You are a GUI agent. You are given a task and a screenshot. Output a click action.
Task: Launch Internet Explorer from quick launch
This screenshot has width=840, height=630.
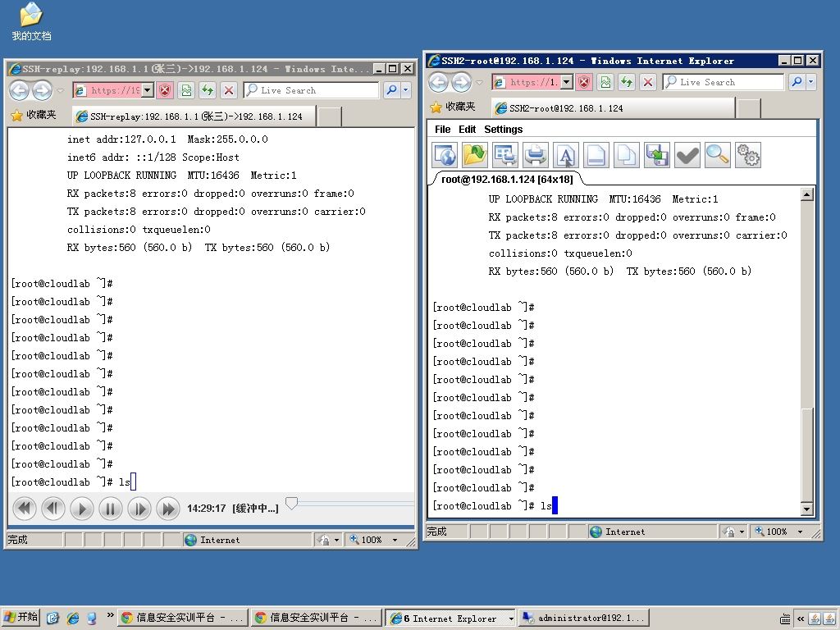(x=72, y=618)
